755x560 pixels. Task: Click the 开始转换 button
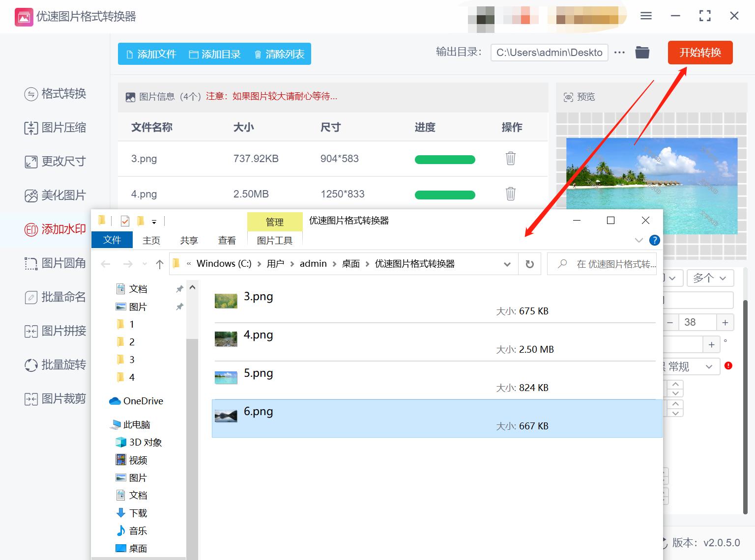pyautogui.click(x=700, y=53)
